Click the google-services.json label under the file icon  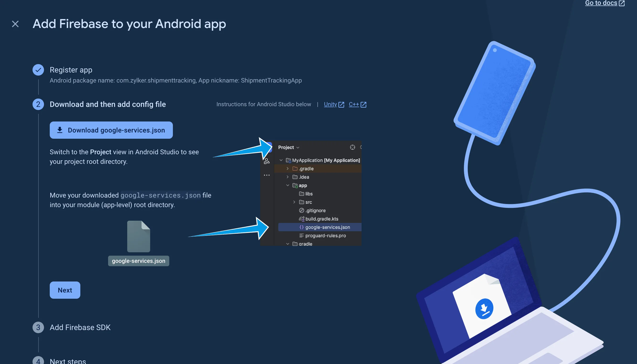pos(139,261)
